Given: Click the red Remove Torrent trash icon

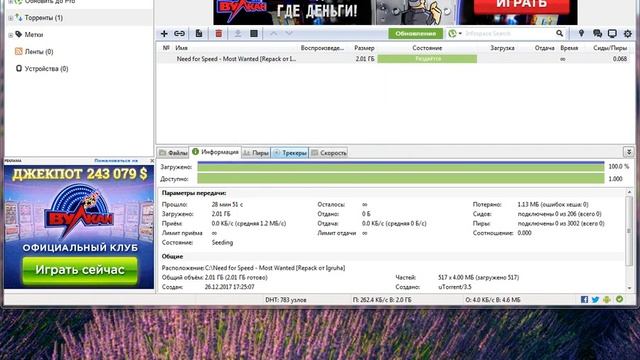Looking at the screenshot, I should pyautogui.click(x=219, y=33).
